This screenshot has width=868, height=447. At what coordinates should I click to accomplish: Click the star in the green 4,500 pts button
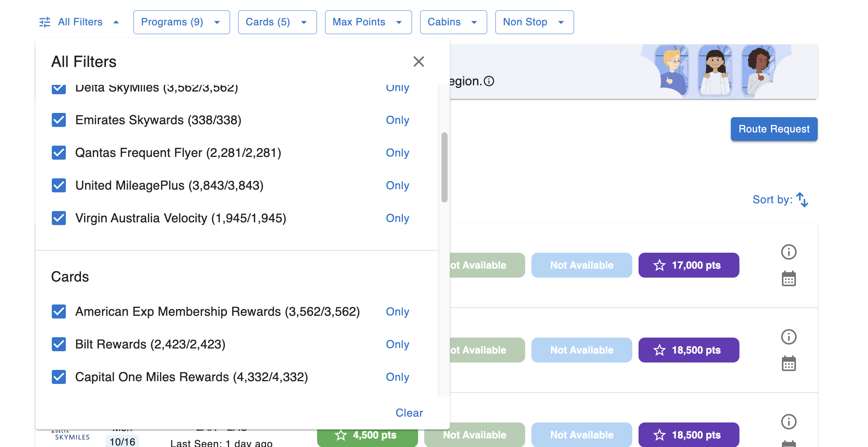340,435
